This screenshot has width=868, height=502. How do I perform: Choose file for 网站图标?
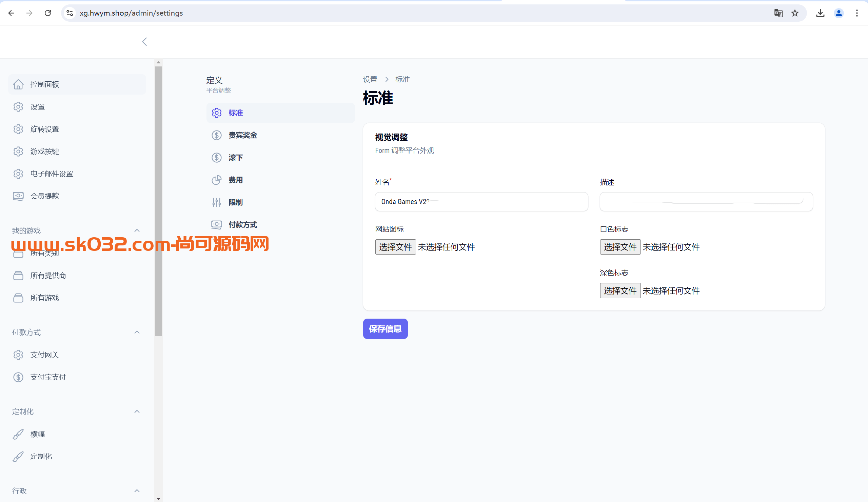[x=395, y=247]
